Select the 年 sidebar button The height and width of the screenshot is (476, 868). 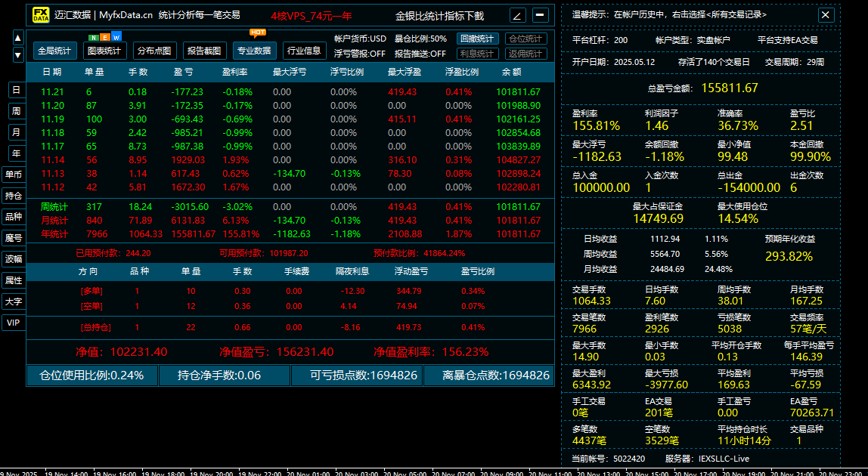point(16,153)
